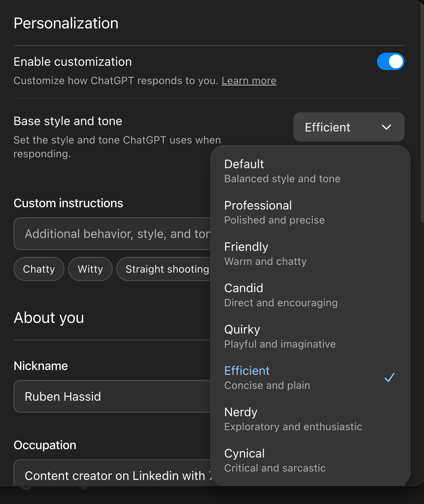The image size is (424, 504).
Task: Pick the Friendly style option
Action: pos(310,254)
